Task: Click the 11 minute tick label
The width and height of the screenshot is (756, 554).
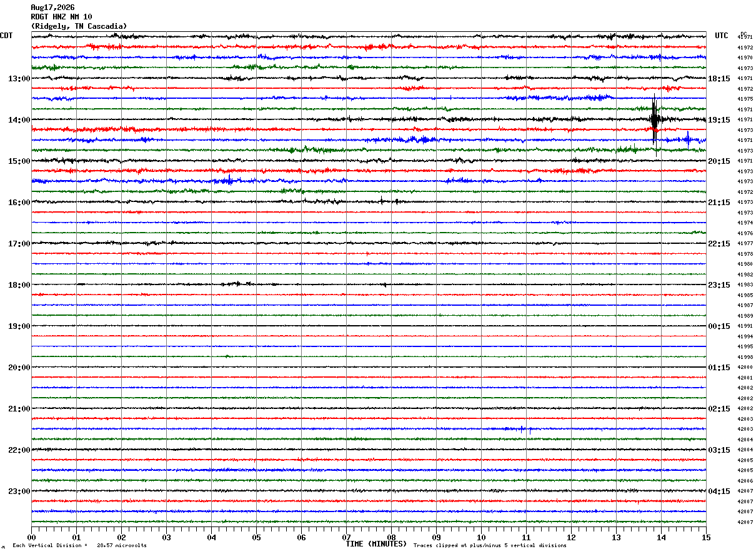Action: coord(526,537)
